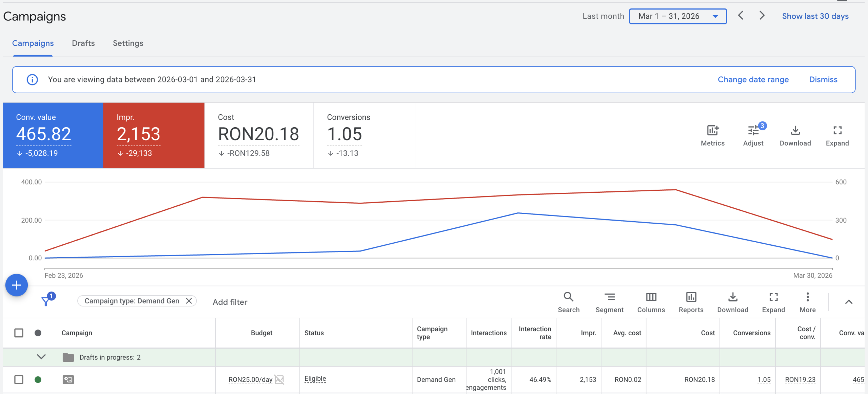Screen dimensions: 868x394
Task: Open the Mar 1 – 31, 2026 date dropdown
Action: click(x=677, y=16)
